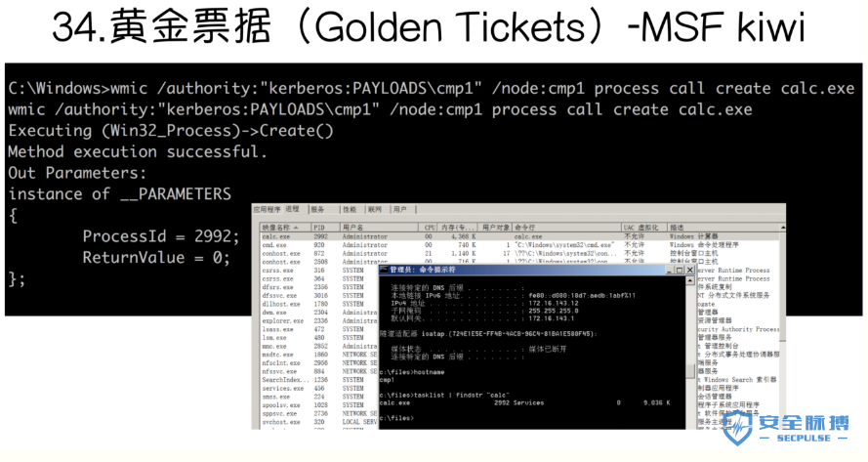Minimize the 管理员: 命令提示符 window
Viewport: 868px width, 462px height.
coord(670,270)
